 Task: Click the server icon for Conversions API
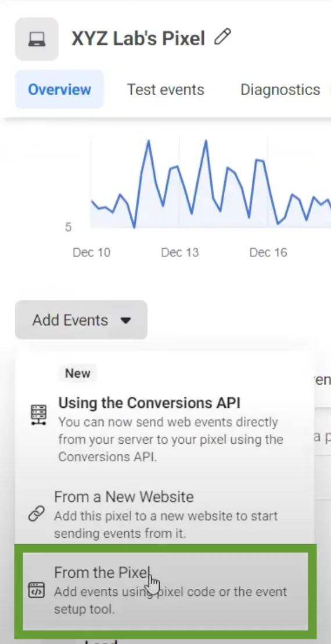(39, 415)
